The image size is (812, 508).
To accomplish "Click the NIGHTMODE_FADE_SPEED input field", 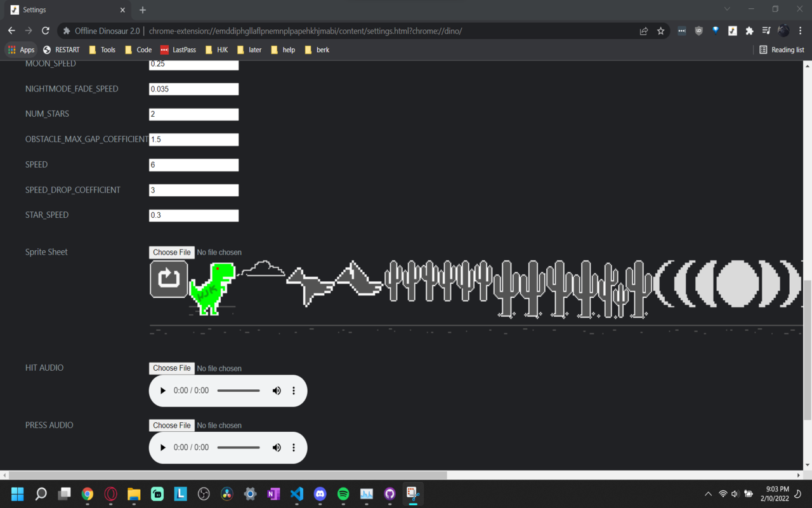I will [193, 89].
